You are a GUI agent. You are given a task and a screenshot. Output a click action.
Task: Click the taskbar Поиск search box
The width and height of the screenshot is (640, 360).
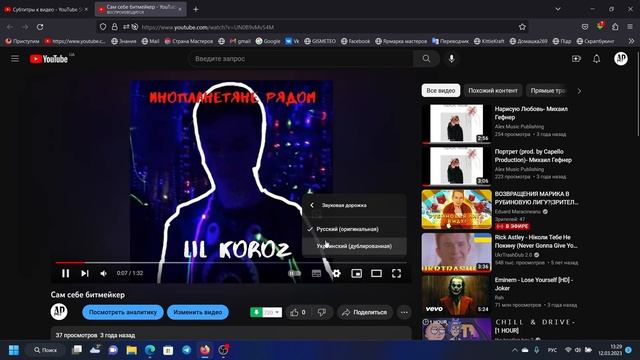click(46, 350)
